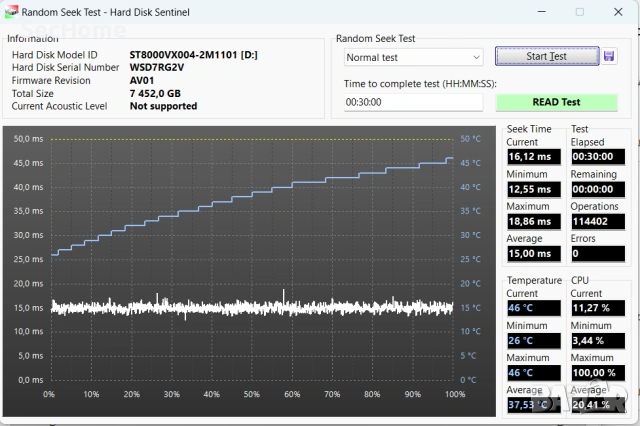Viewport: 640px width, 426px height.
Task: Click the floppy disk save icon
Action: (610, 56)
